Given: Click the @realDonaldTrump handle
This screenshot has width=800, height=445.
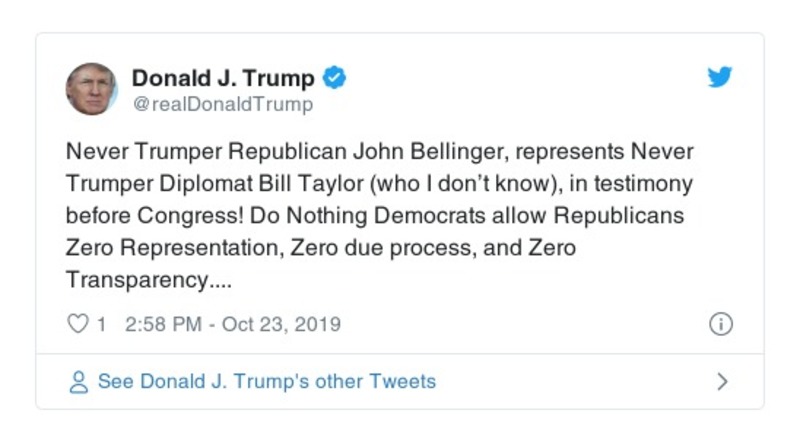Looking at the screenshot, I should (222, 104).
